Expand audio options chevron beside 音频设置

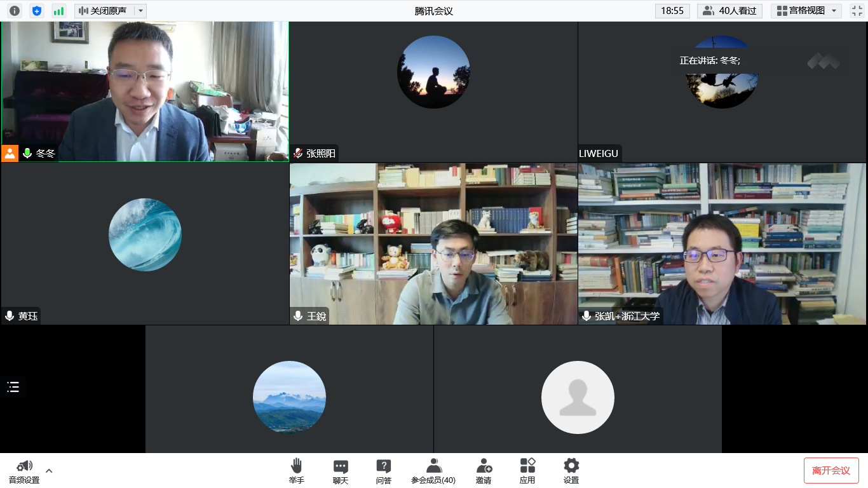(49, 471)
